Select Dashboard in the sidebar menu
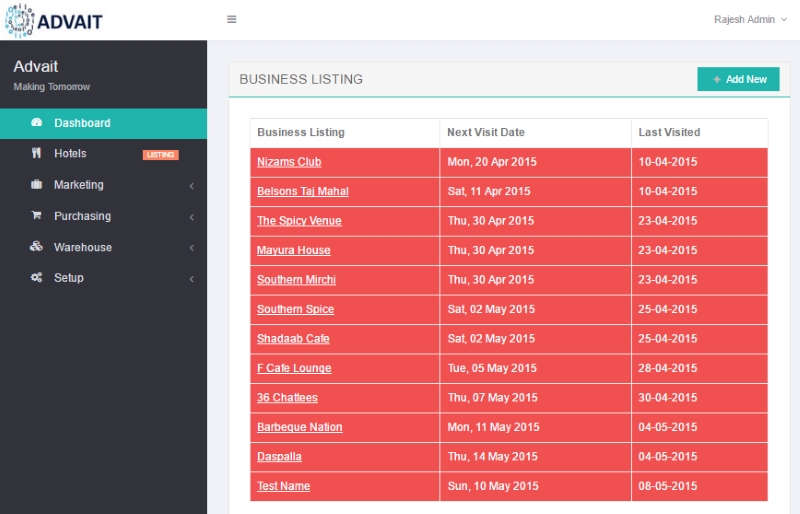The width and height of the screenshot is (800, 514). (x=82, y=123)
